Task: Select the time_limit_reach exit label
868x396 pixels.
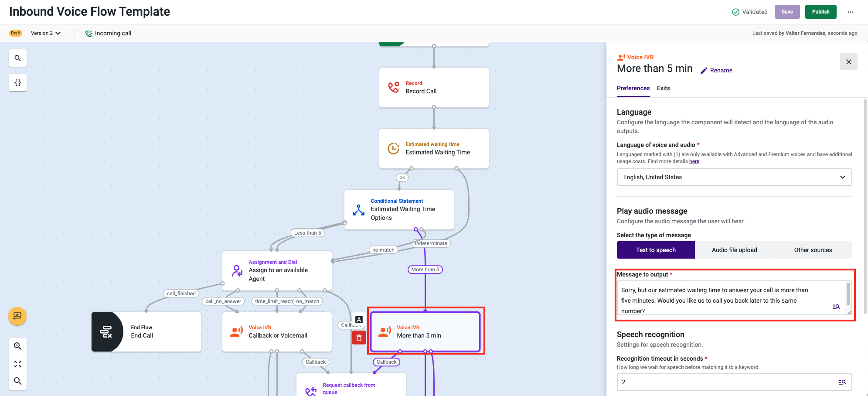Action: pyautogui.click(x=273, y=301)
